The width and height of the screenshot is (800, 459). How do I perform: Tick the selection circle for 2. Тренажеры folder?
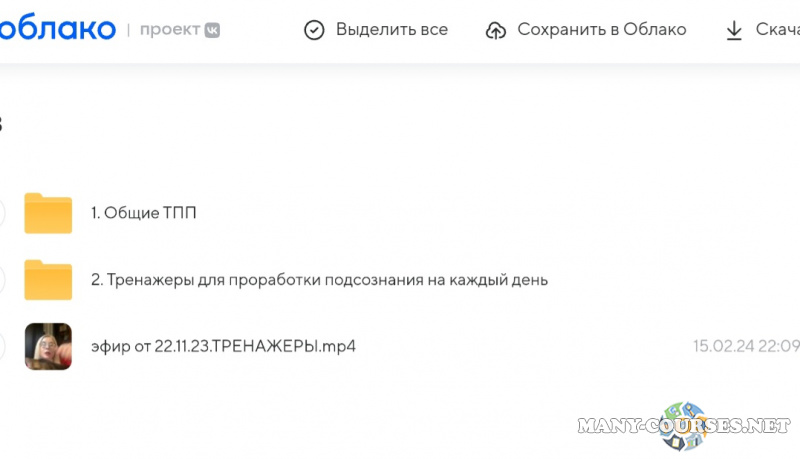2,280
